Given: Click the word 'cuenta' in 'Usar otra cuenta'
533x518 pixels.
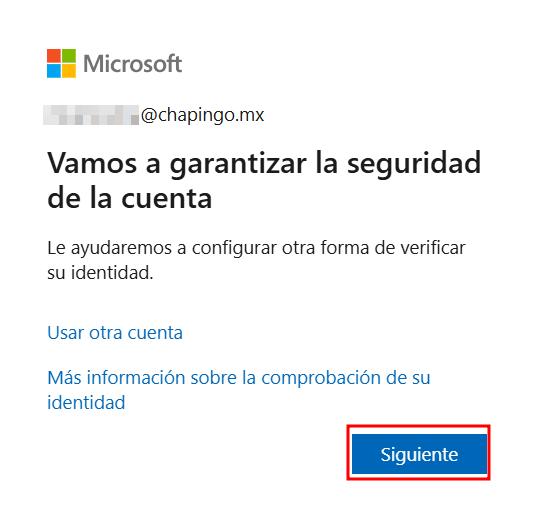Looking at the screenshot, I should (x=155, y=333).
